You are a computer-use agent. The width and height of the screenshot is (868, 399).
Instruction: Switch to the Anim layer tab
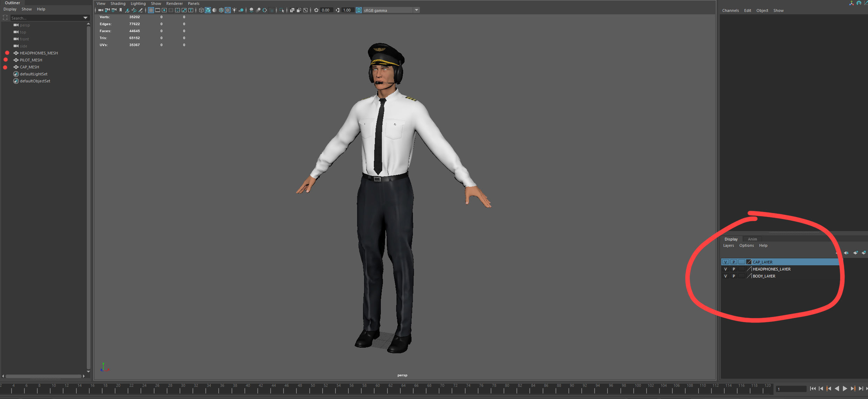[x=752, y=239]
